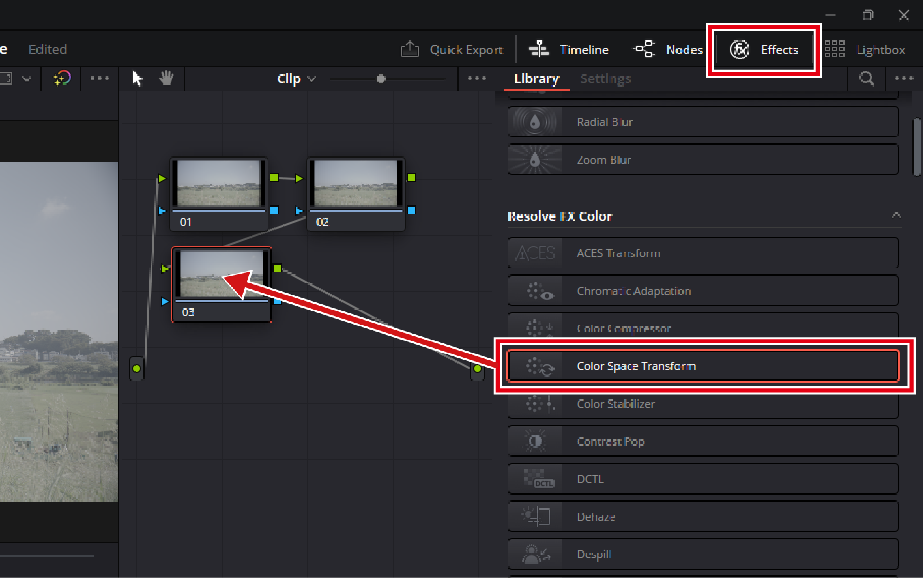Click the magic wand viewer icon
Image resolution: width=924 pixels, height=578 pixels.
click(x=62, y=79)
